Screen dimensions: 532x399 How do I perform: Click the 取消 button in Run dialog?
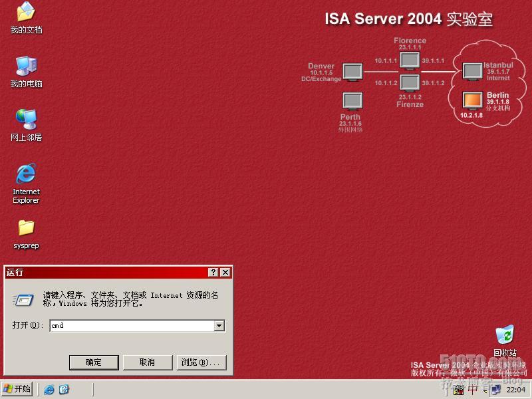147,362
